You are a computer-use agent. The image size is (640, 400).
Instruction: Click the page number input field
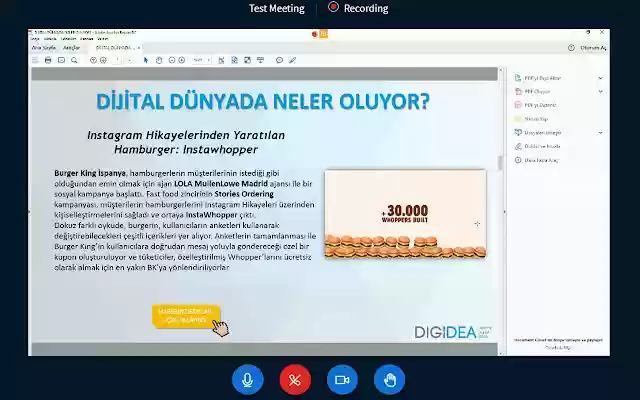pyautogui.click(x=117, y=60)
